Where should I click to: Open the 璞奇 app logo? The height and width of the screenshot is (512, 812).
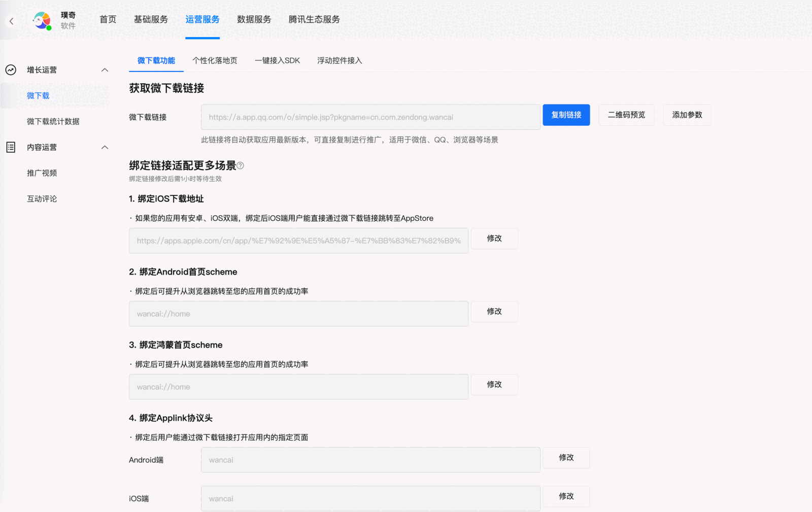[x=42, y=21]
